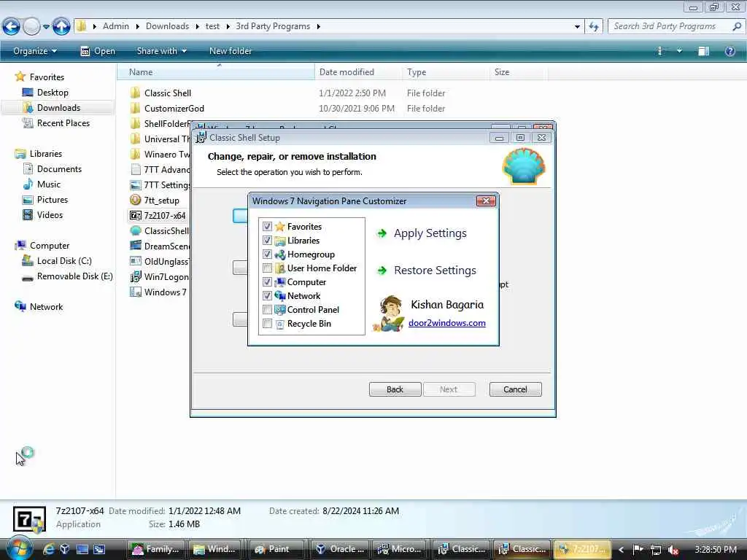Viewport: 747px width, 560px height.
Task: Click the Admin breadcrumb segment
Action: click(116, 26)
